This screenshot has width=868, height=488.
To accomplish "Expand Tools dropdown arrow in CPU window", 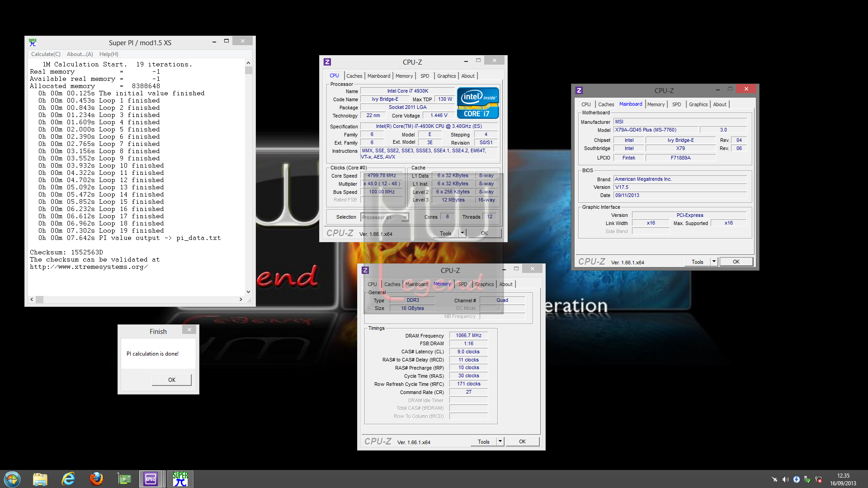I will tap(462, 233).
